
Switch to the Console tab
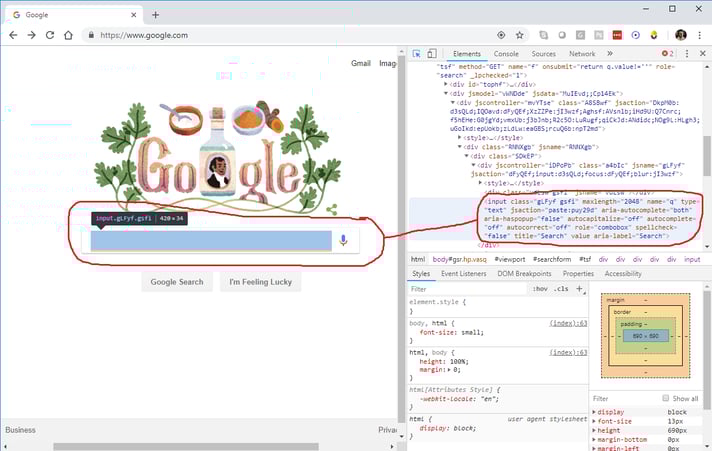(506, 54)
